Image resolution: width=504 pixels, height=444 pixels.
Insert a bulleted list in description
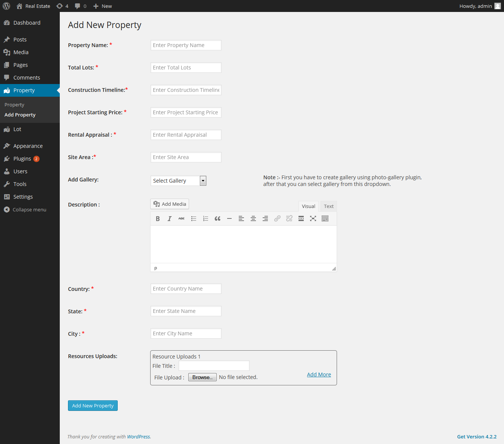coord(194,219)
